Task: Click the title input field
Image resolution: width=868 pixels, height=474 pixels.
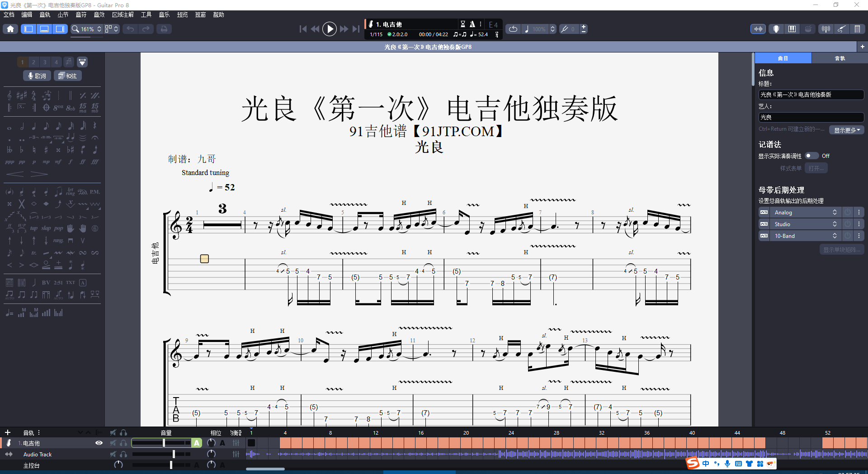Action: [x=811, y=95]
